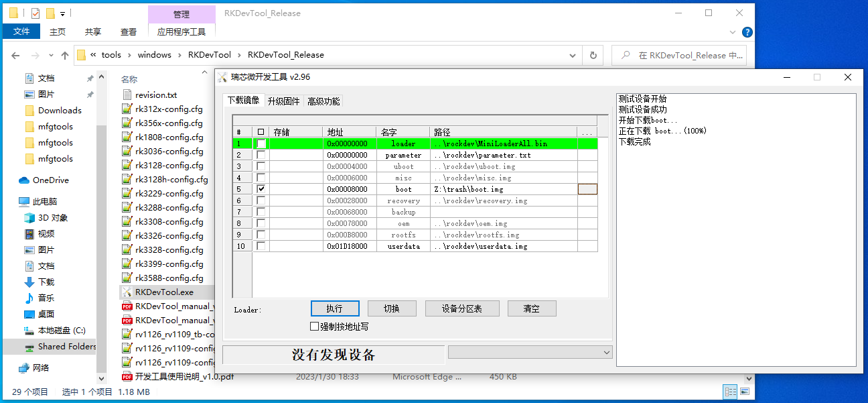Open the 高级功能 tab
The height and width of the screenshot is (403, 868).
point(323,101)
